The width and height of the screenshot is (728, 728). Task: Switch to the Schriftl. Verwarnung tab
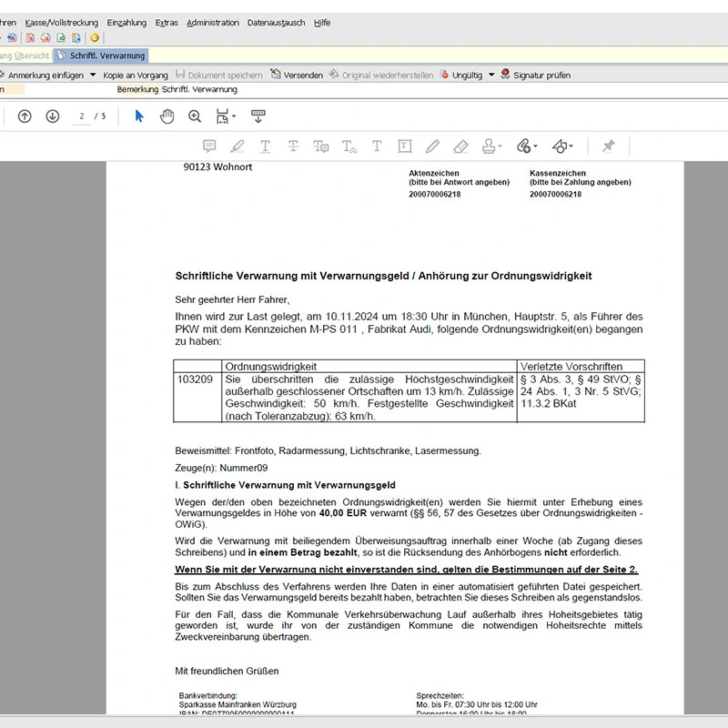[106, 56]
